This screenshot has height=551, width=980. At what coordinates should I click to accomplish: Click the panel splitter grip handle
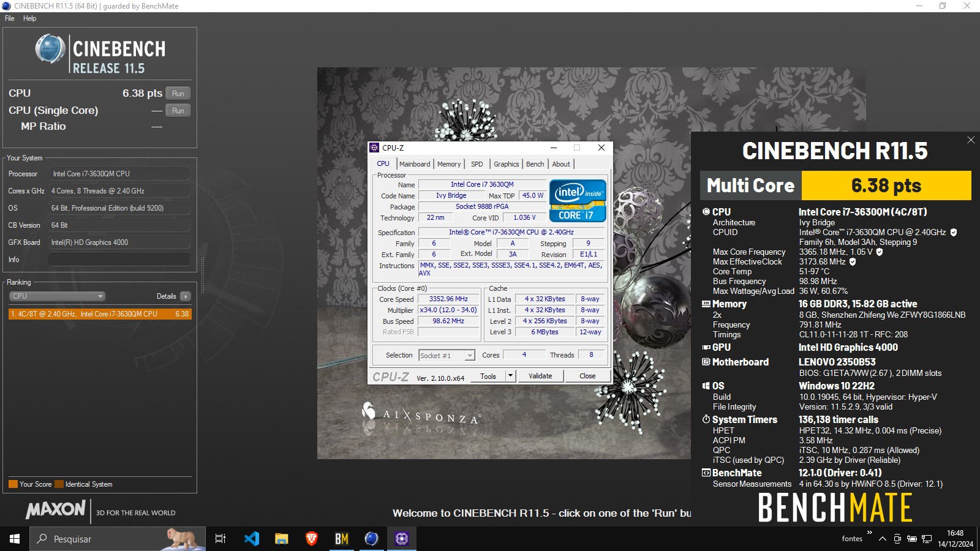[202, 275]
